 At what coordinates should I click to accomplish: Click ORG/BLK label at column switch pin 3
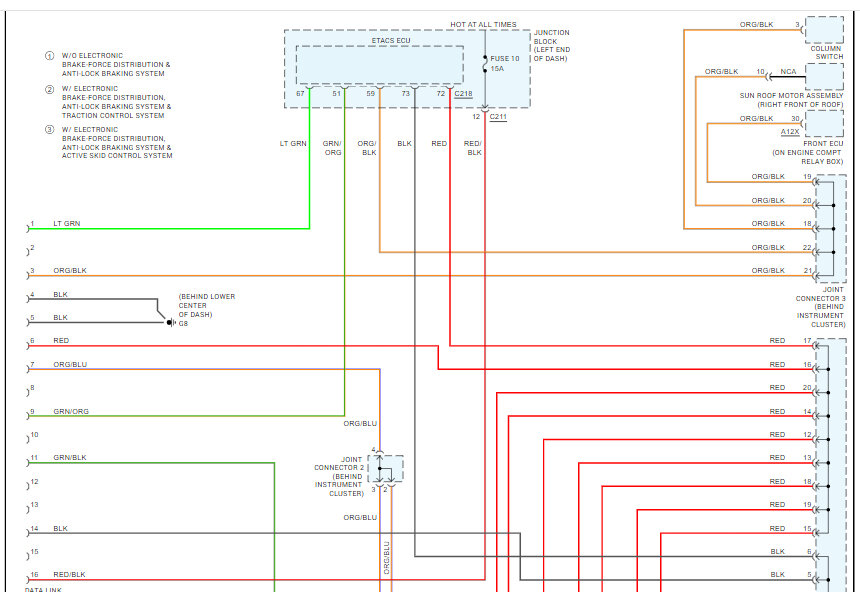(x=756, y=25)
